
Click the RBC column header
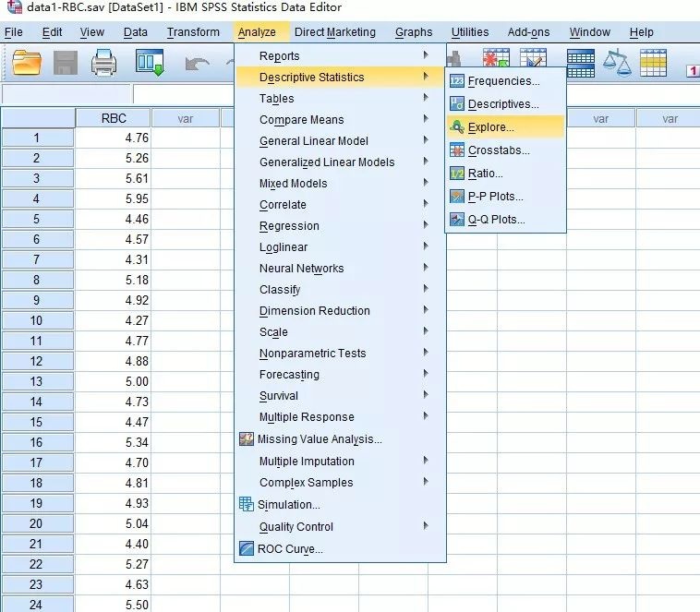click(113, 118)
